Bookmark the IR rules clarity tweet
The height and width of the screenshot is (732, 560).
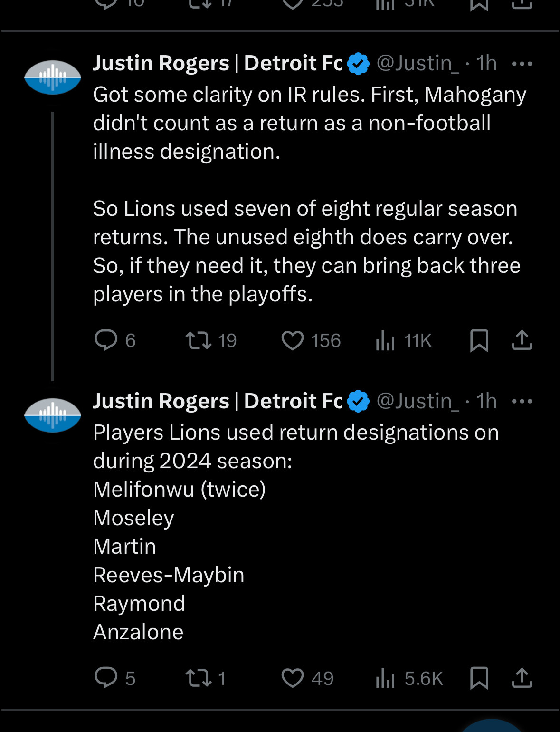click(x=479, y=340)
